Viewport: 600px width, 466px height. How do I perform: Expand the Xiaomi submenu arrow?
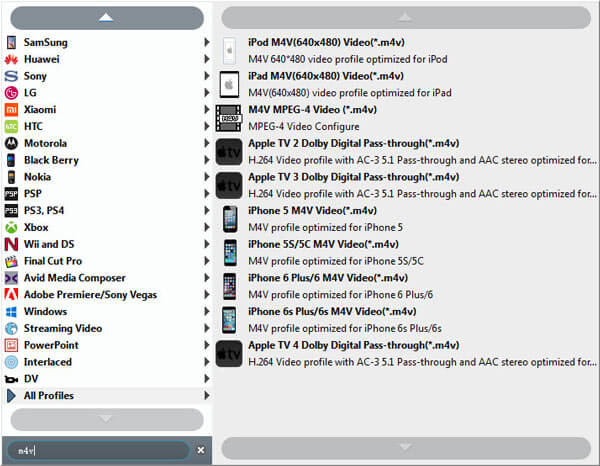tap(207, 109)
